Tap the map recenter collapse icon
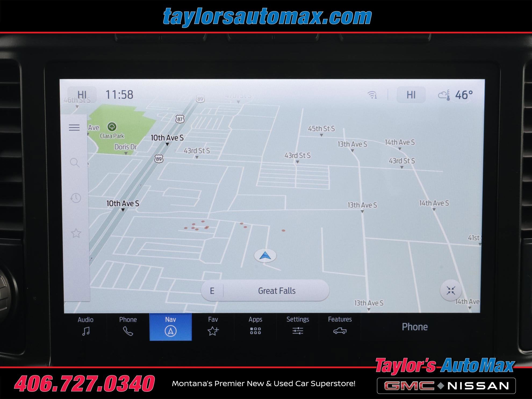This screenshot has height=399, width=532. (x=451, y=290)
